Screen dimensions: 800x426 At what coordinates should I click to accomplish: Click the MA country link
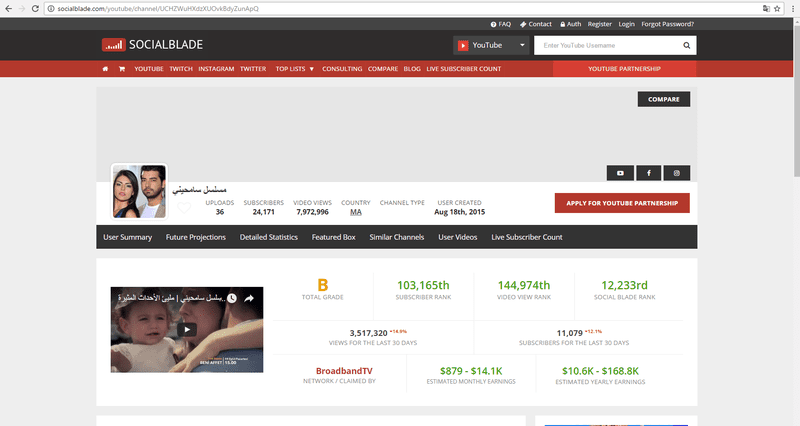click(355, 211)
